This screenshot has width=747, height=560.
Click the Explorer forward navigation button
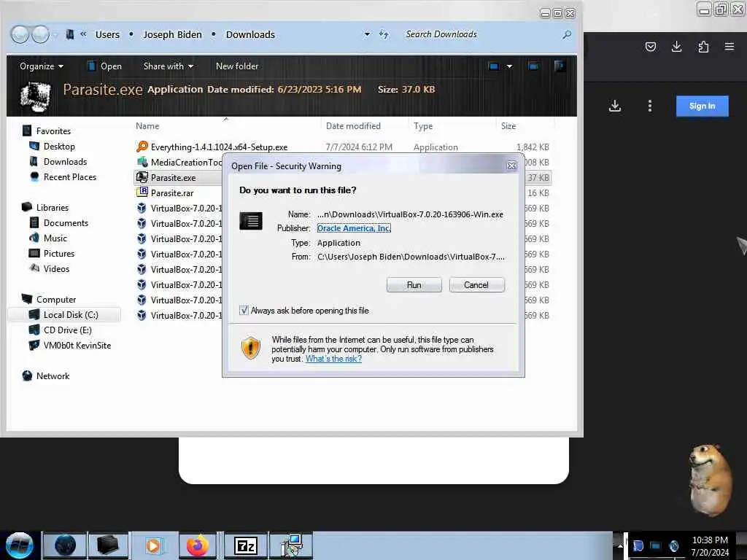pyautogui.click(x=41, y=34)
